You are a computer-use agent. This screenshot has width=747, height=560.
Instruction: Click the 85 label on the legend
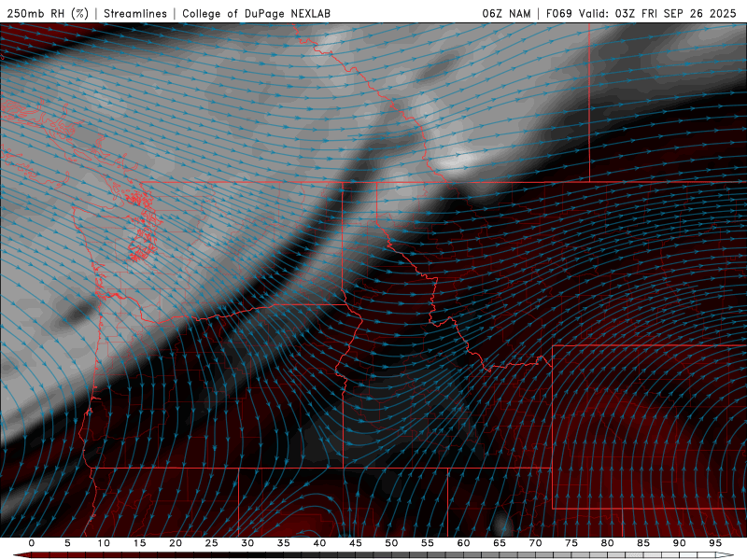[643, 543]
